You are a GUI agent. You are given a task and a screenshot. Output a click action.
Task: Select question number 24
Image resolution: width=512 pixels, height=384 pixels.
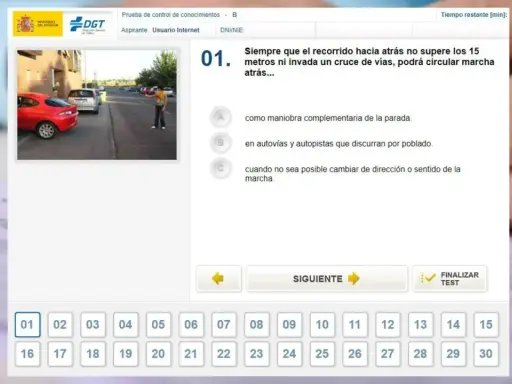[289, 354]
